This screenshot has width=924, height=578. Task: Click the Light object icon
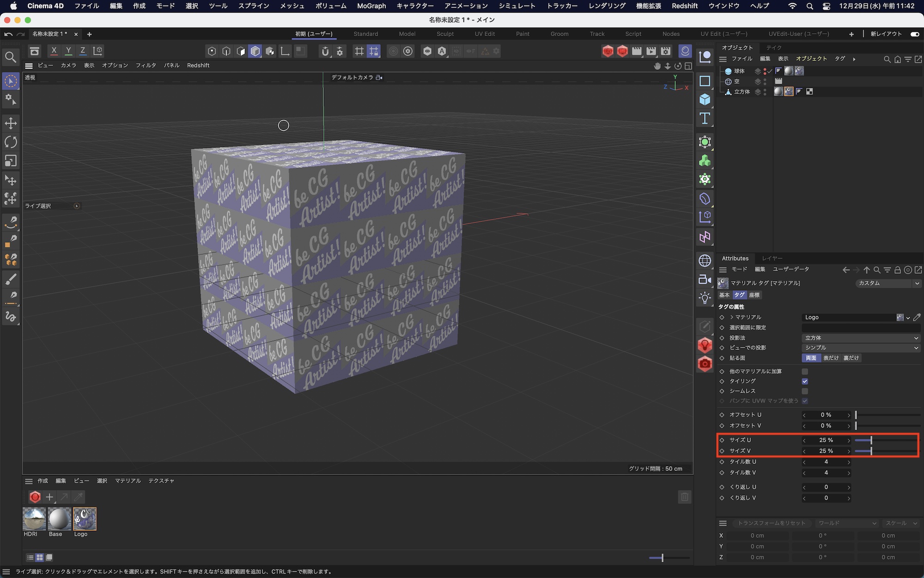click(x=705, y=298)
